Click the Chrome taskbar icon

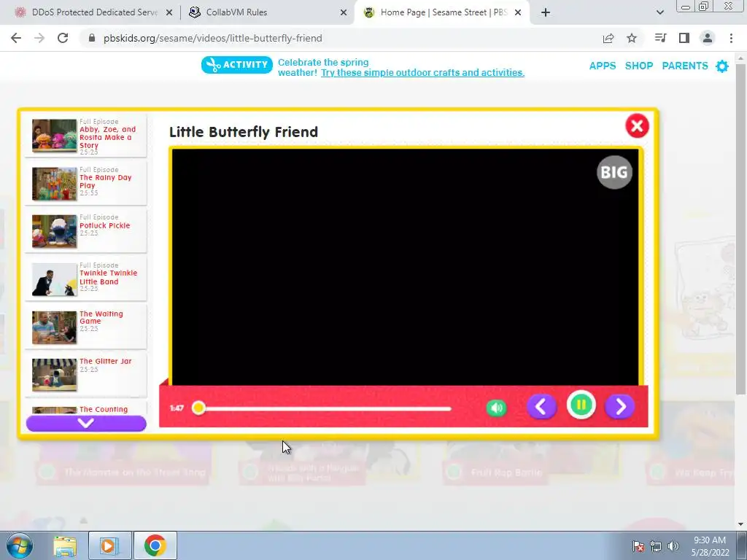155,545
